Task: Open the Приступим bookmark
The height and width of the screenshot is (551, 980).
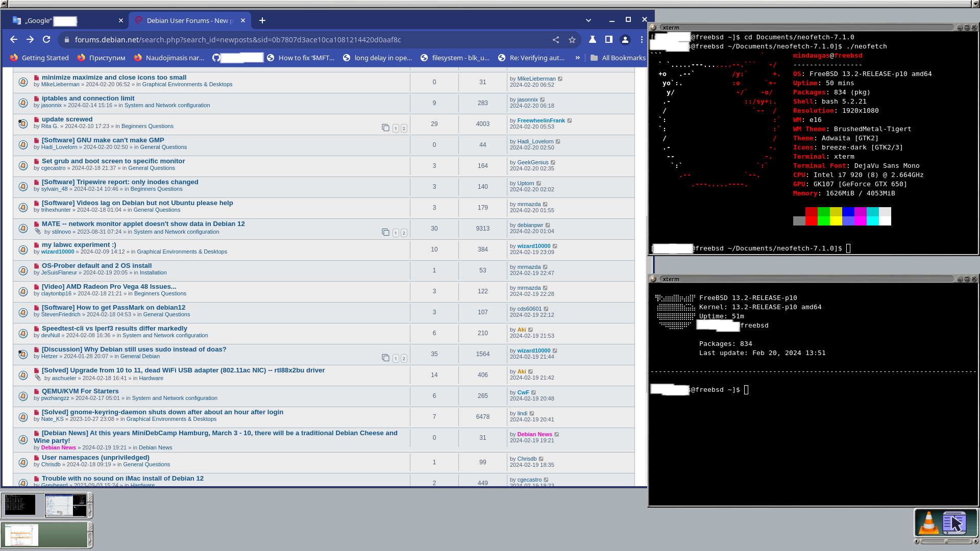Action: pyautogui.click(x=101, y=58)
